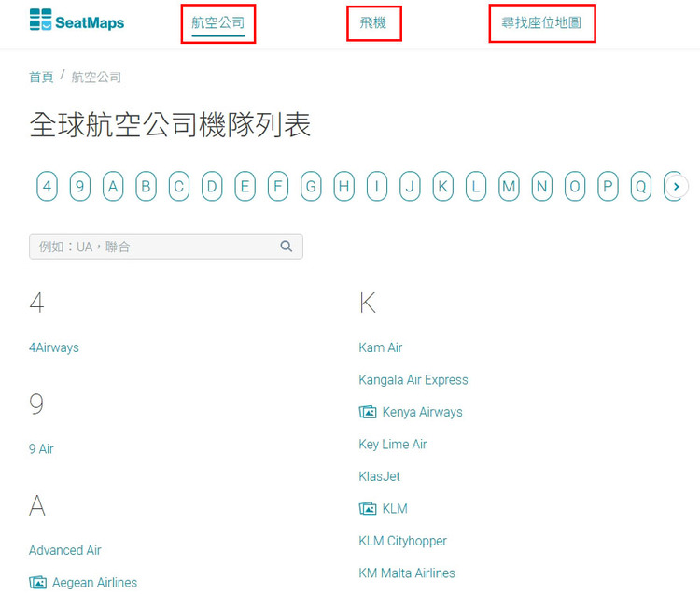Open the Kenya Airways link
Screen dimensions: 700x594
pyautogui.click(x=422, y=412)
